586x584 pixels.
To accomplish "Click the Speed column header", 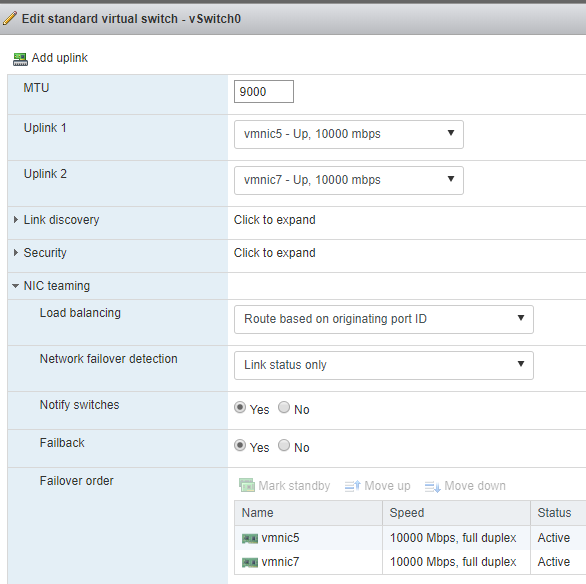I will coord(407,513).
